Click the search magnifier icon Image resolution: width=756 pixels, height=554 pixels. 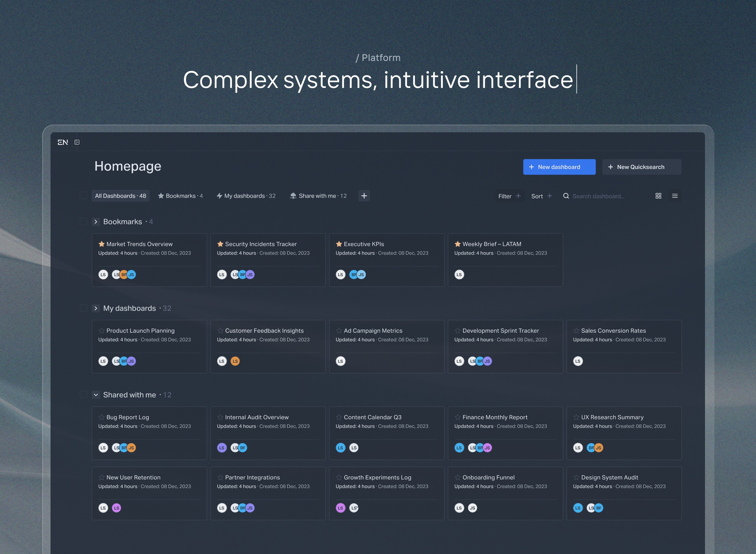[x=566, y=196]
